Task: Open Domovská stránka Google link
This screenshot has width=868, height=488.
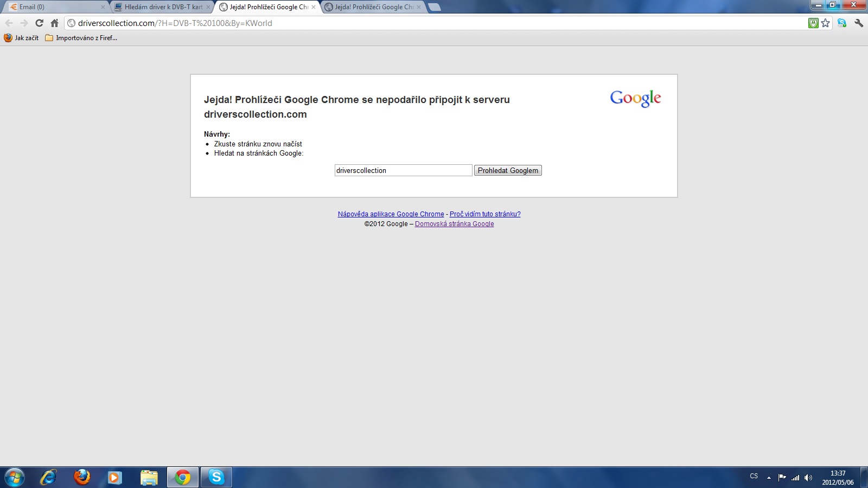Action: click(454, 224)
